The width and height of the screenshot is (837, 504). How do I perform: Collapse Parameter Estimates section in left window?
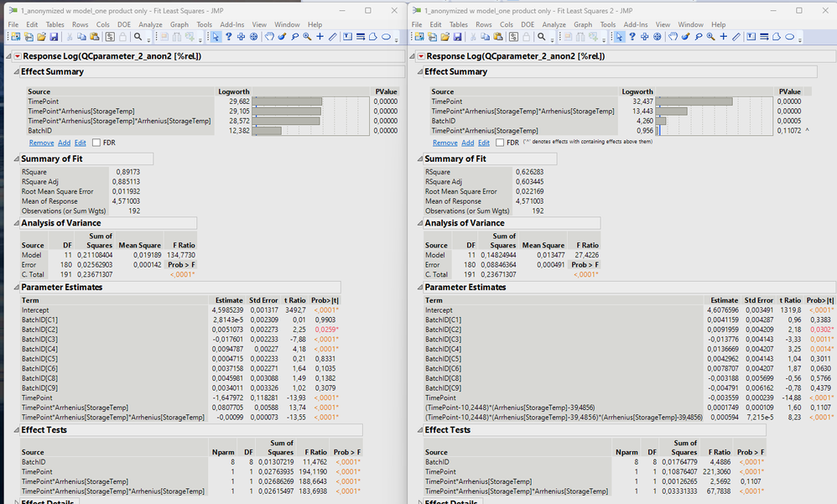pos(15,288)
